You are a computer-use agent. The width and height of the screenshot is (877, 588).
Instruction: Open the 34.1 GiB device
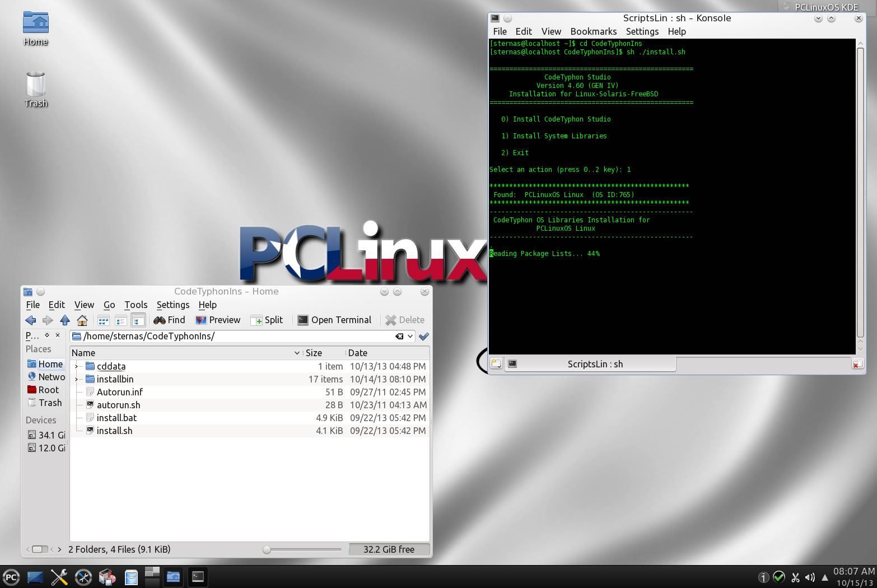tap(46, 435)
